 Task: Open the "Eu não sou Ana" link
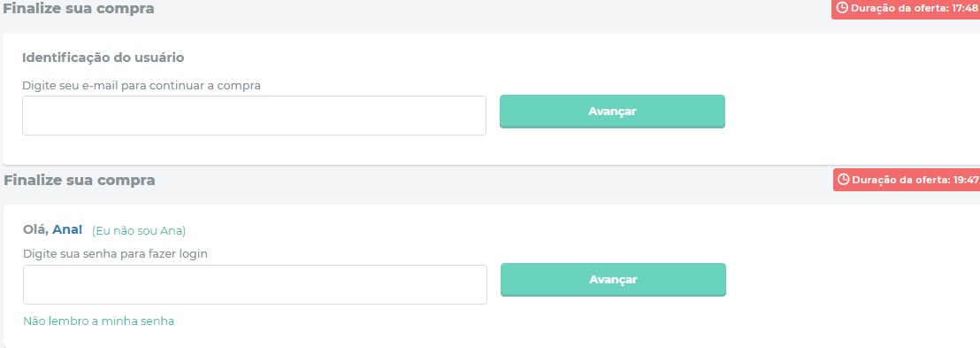point(139,231)
